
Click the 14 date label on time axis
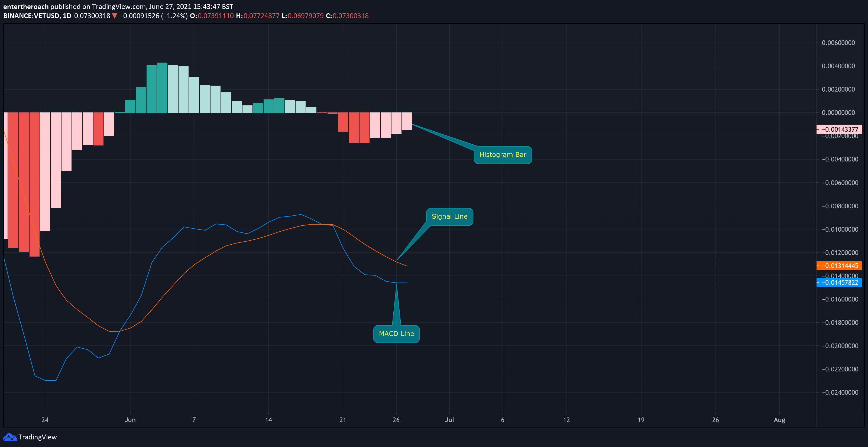coord(268,420)
